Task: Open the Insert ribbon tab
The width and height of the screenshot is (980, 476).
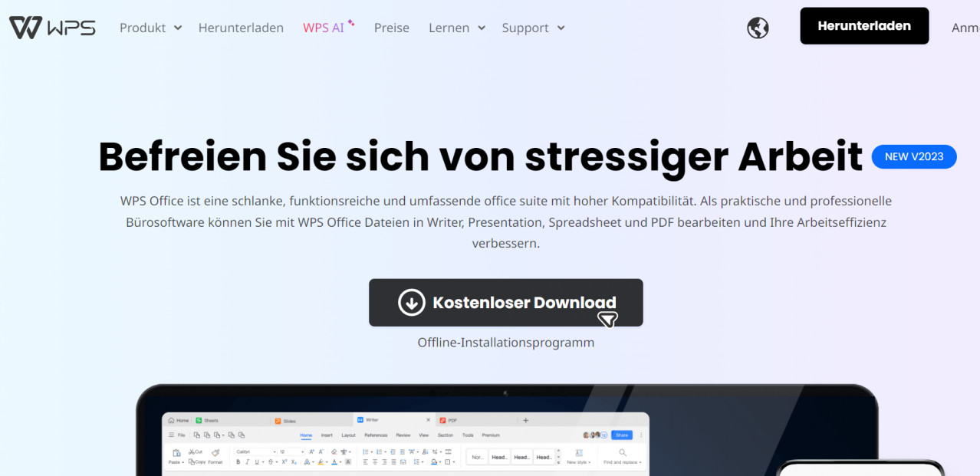Action: coord(326,435)
